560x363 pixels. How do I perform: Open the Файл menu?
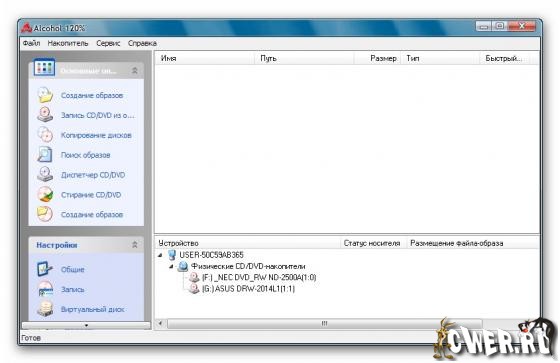click(x=31, y=43)
